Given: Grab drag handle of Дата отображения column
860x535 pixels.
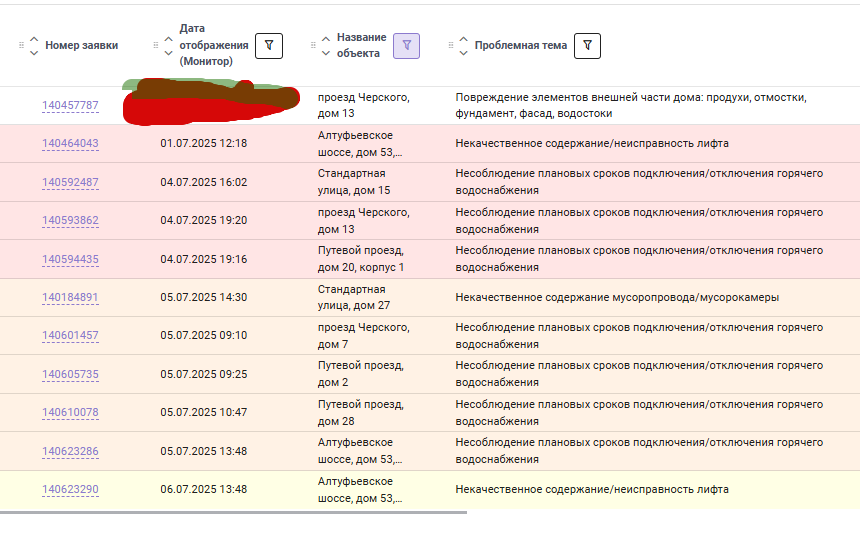Looking at the screenshot, I should tap(156, 46).
